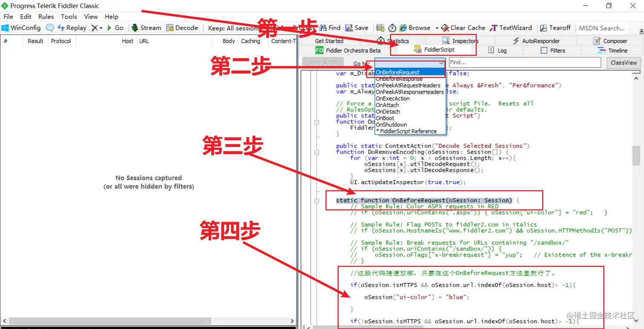This screenshot has width=644, height=329.
Task: Open the File menu
Action: (8, 17)
